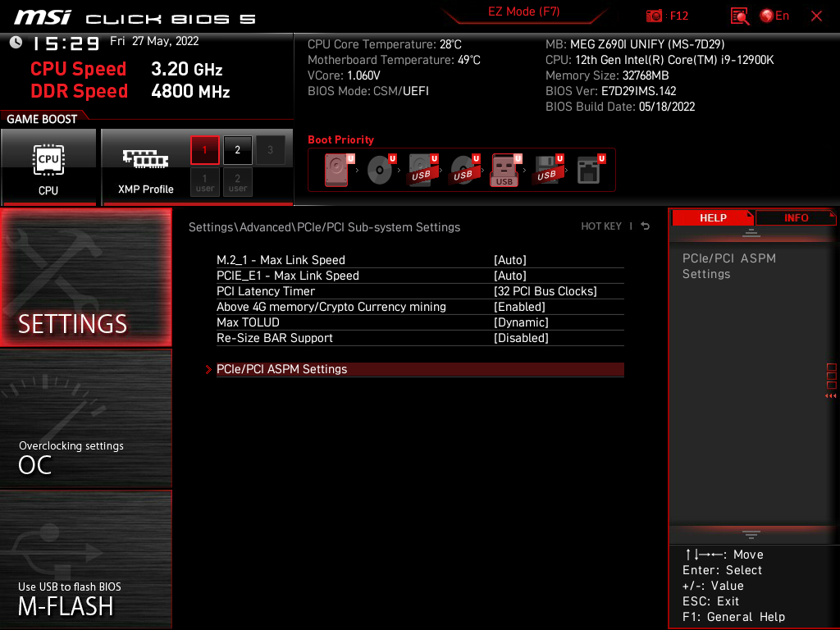Click the USB optical drive boot icon
The height and width of the screenshot is (630, 840).
point(464,170)
